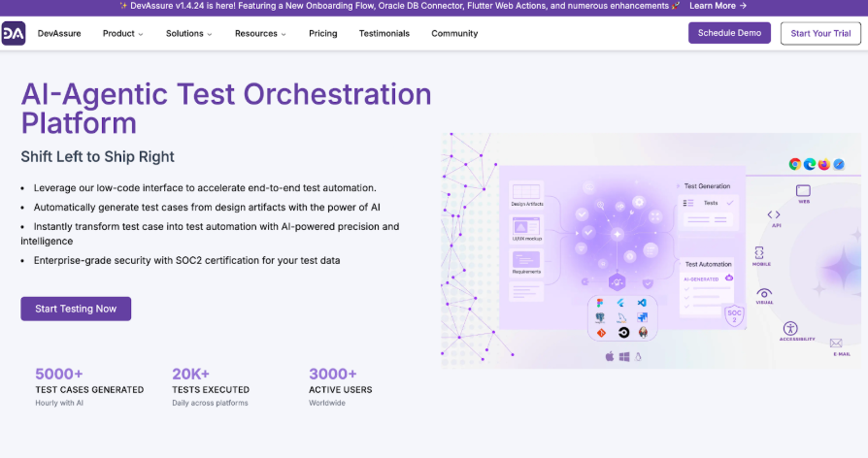Click the Chrome browser icon
Viewport: 868px width, 458px height.
point(795,164)
